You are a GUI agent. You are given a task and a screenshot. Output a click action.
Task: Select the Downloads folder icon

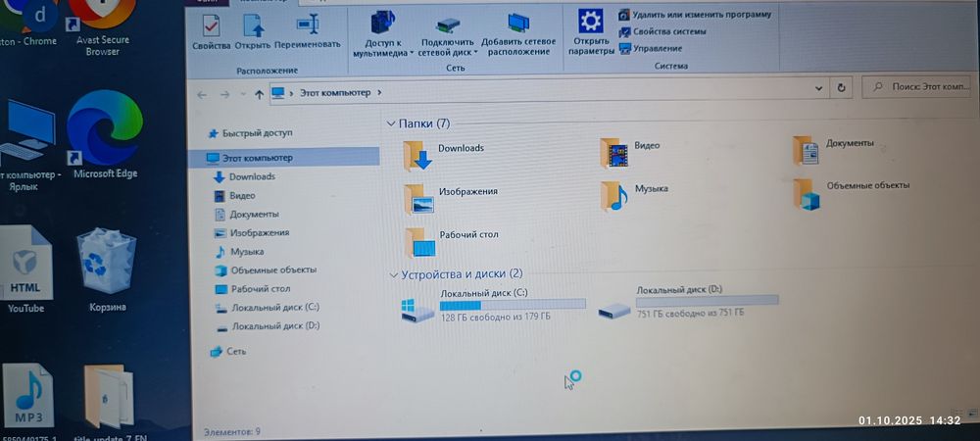[417, 156]
